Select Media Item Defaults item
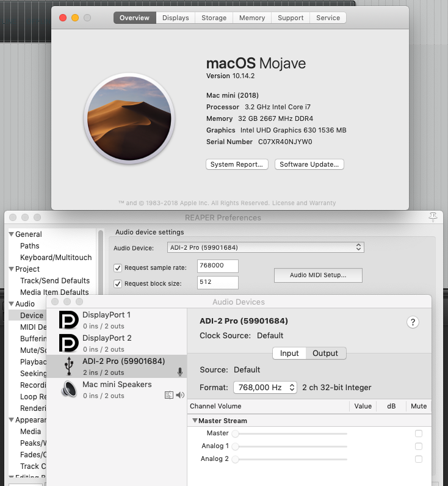Screen dimensions: 448x486 (54, 292)
